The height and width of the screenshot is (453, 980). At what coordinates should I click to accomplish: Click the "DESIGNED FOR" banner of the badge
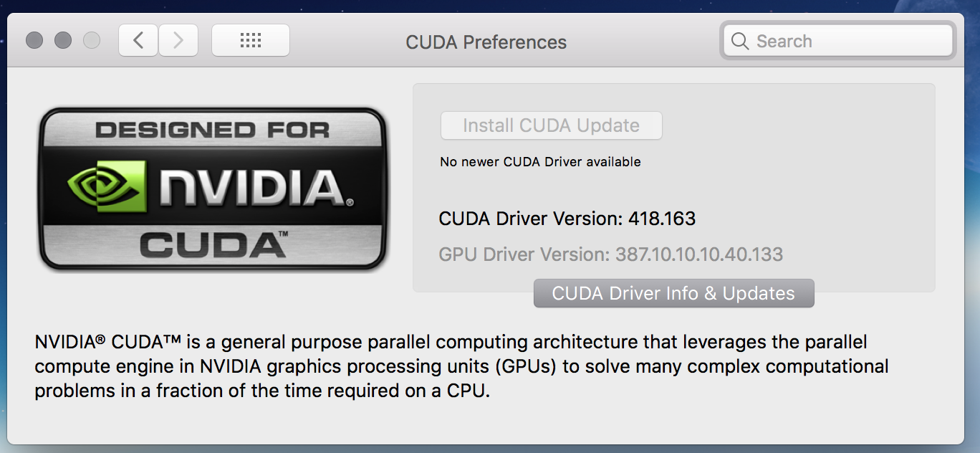[x=212, y=130]
